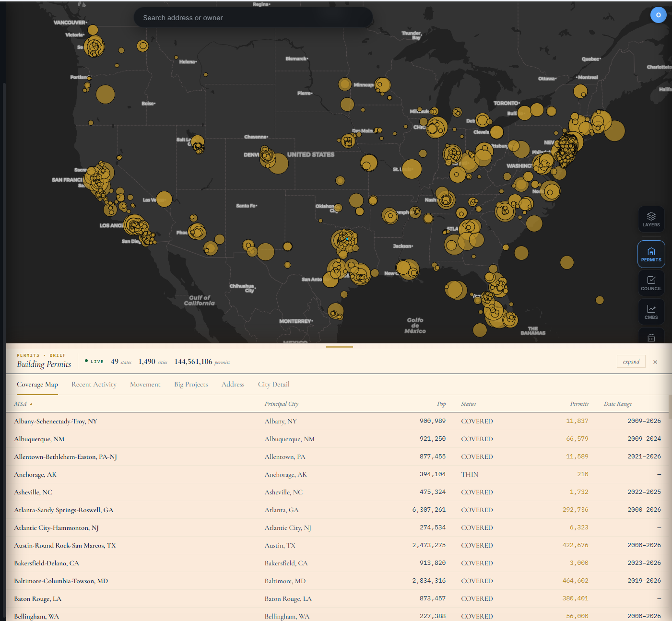Click the THIN status for Anchorage
Screen dimensions: 672x621
(x=470, y=474)
